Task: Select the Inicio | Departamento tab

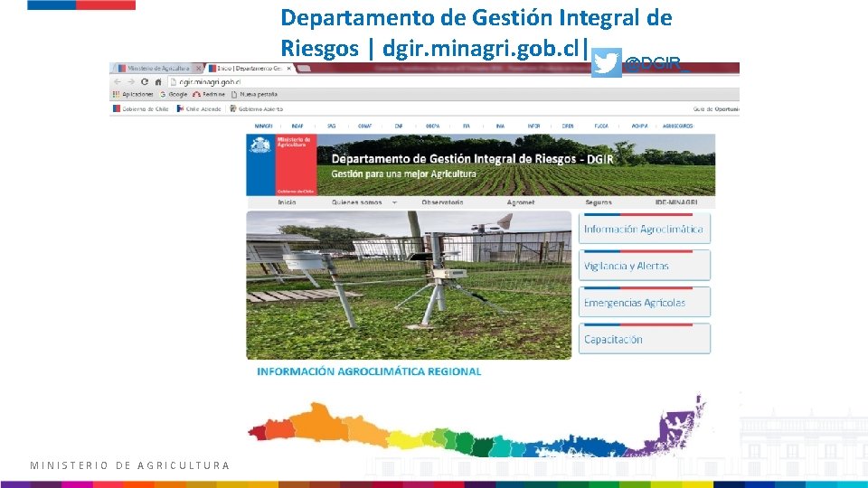Action: point(250,69)
